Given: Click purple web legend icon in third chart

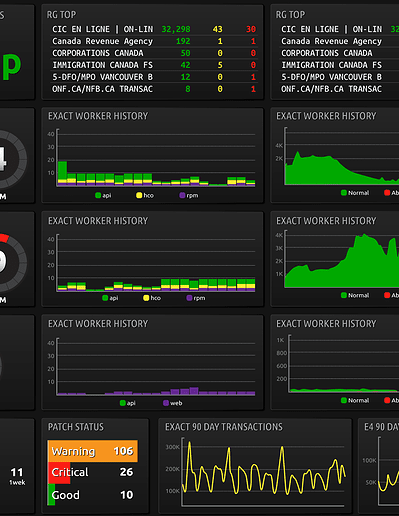Looking at the screenshot, I should point(166,403).
